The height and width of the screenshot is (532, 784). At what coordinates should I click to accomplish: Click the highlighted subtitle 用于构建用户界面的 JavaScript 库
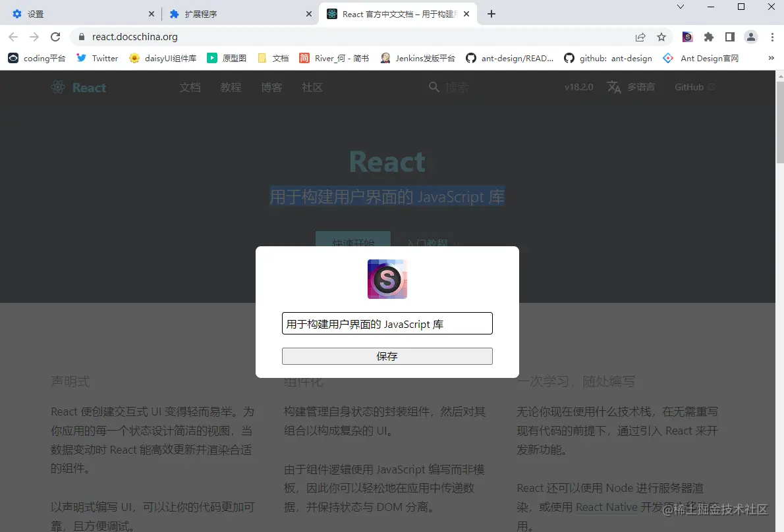click(x=387, y=196)
